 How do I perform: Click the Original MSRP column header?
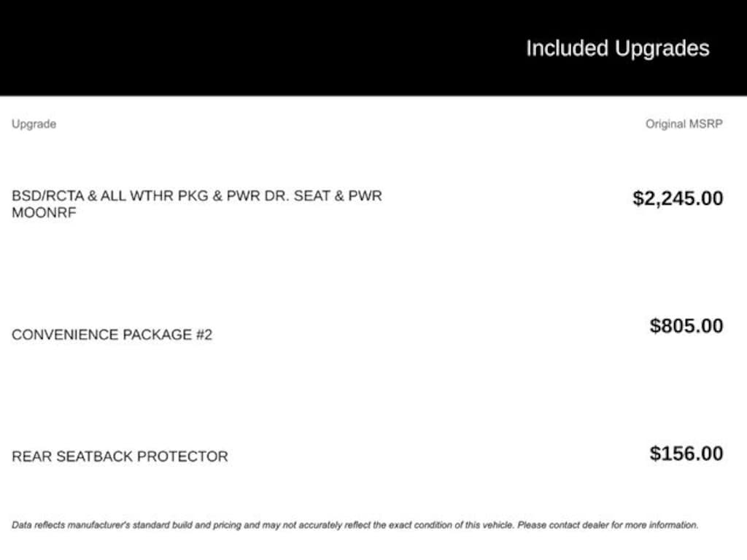point(684,124)
